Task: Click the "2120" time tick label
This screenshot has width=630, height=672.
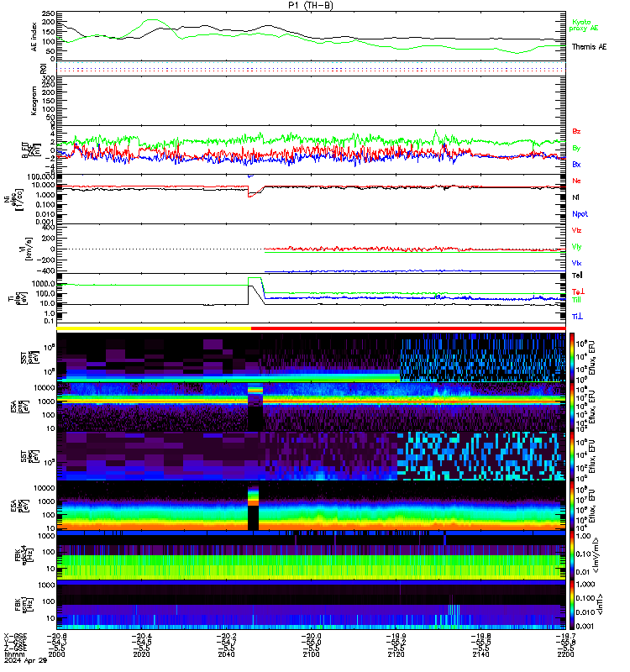Action: (396, 654)
